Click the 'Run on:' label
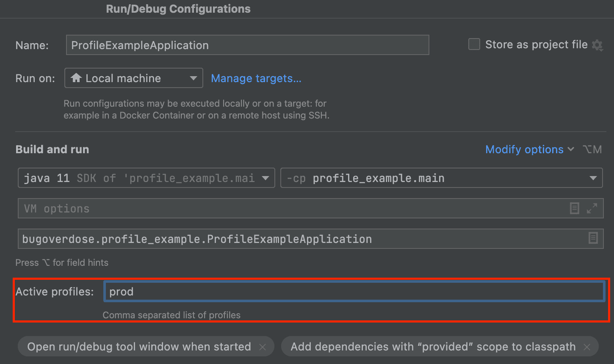 (x=35, y=78)
